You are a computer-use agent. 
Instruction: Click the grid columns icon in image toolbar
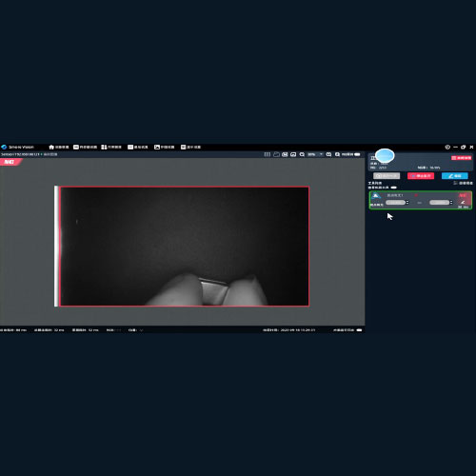pyautogui.click(x=268, y=154)
